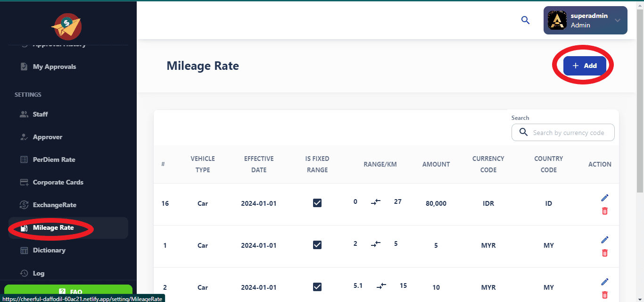
Task: Click the Add mileage rate button
Action: (585, 66)
